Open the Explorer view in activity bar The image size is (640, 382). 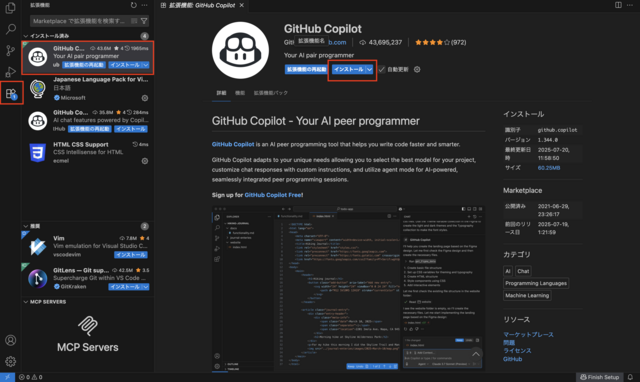[11, 8]
